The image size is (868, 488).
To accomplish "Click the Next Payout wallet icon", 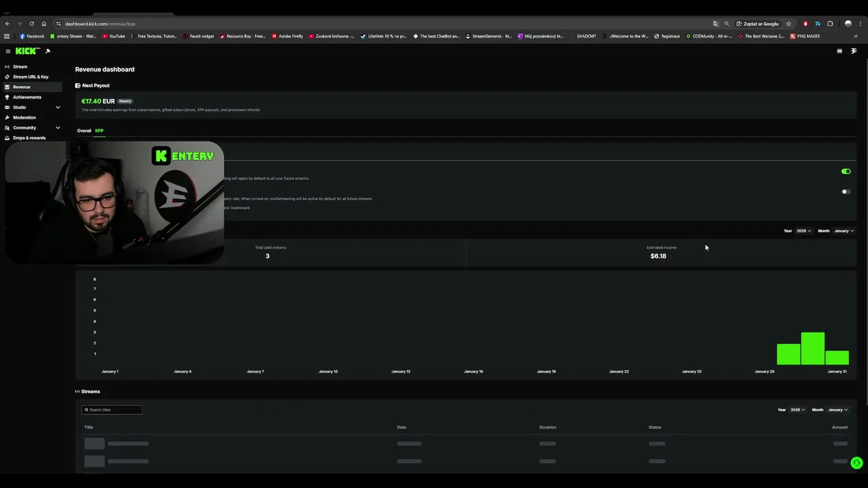I will coord(78,85).
